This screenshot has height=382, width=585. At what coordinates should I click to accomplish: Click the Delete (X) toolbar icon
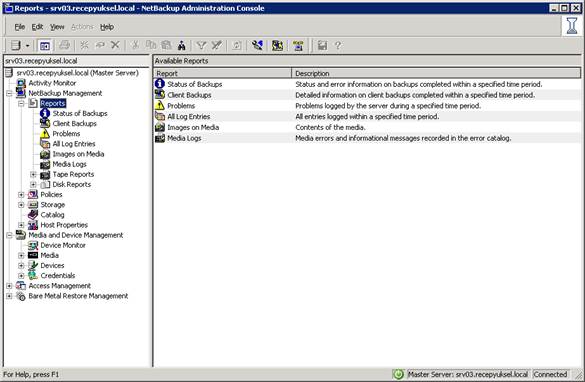tap(115, 45)
